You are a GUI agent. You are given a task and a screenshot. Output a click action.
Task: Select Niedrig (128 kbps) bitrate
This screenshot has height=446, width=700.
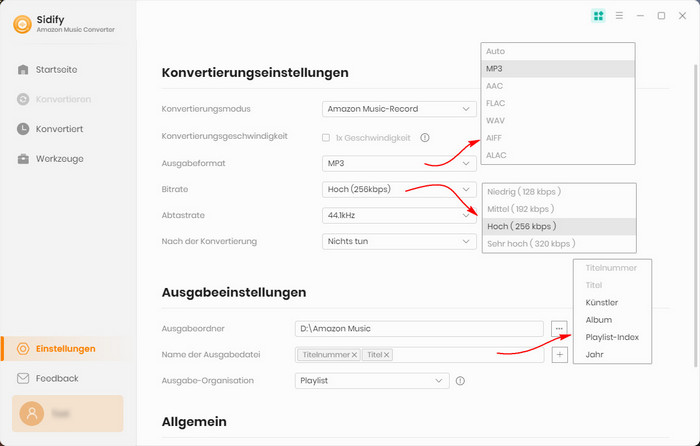pyautogui.click(x=559, y=192)
